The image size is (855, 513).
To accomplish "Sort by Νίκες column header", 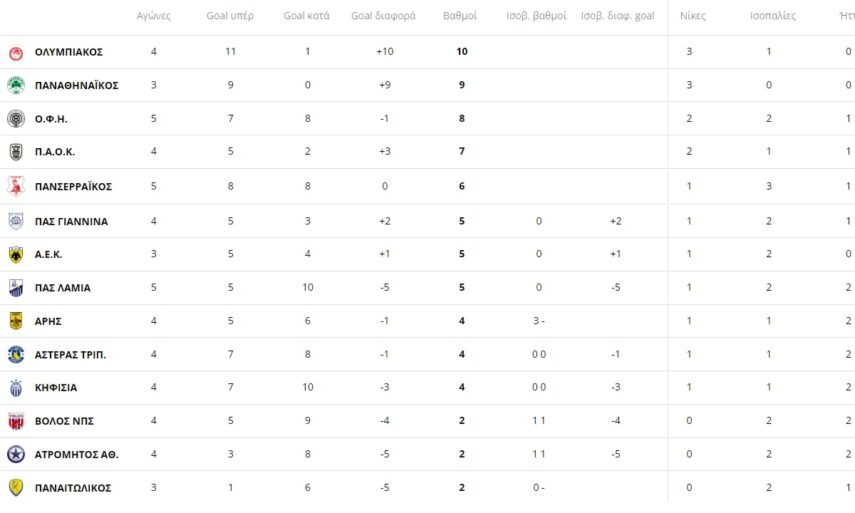I will pos(692,16).
